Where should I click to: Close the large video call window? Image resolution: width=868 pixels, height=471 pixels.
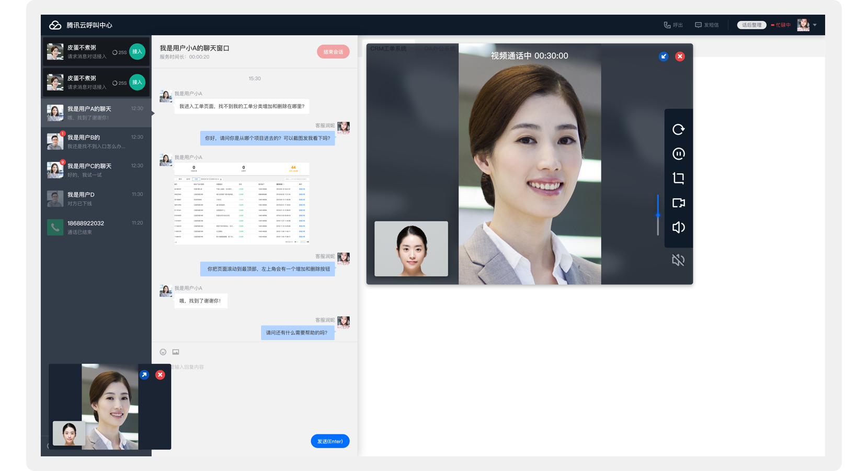tap(680, 57)
